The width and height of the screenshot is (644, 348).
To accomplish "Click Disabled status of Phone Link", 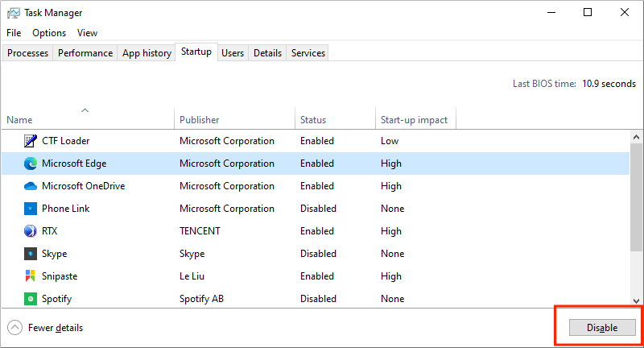I will pyautogui.click(x=318, y=209).
